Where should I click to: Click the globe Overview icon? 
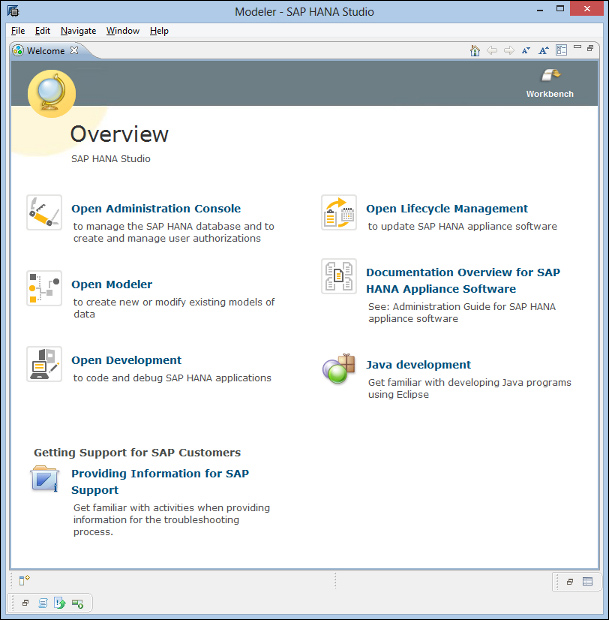(51, 94)
